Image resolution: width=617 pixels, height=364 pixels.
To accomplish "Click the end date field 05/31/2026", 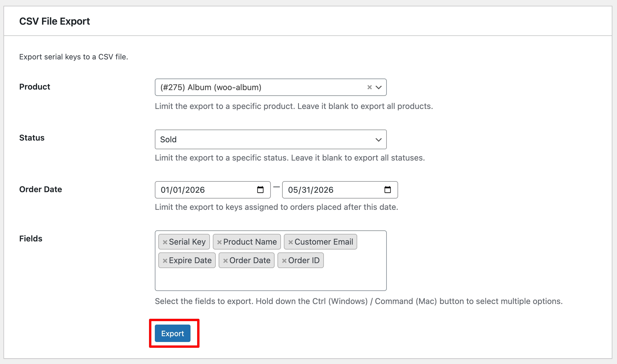I will [x=340, y=190].
